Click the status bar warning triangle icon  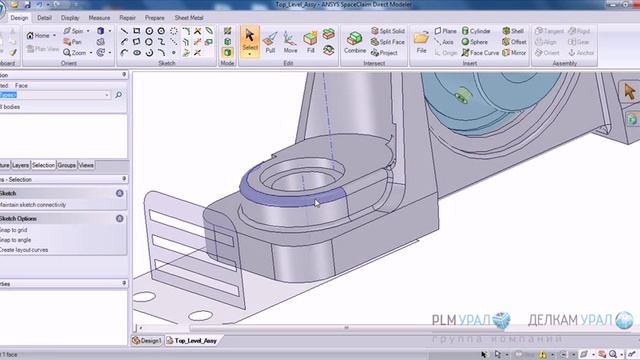542,354
